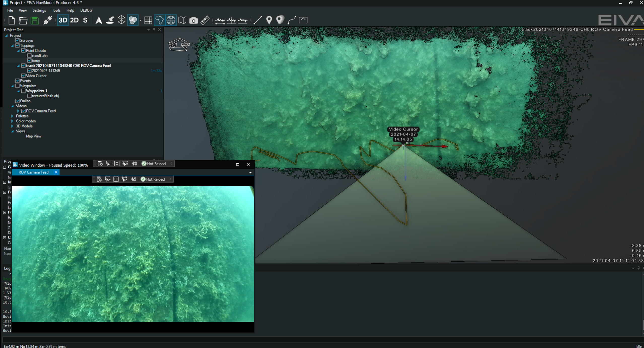644x348 pixels.
Task: Activate the ruler measurement tool
Action: pos(205,20)
